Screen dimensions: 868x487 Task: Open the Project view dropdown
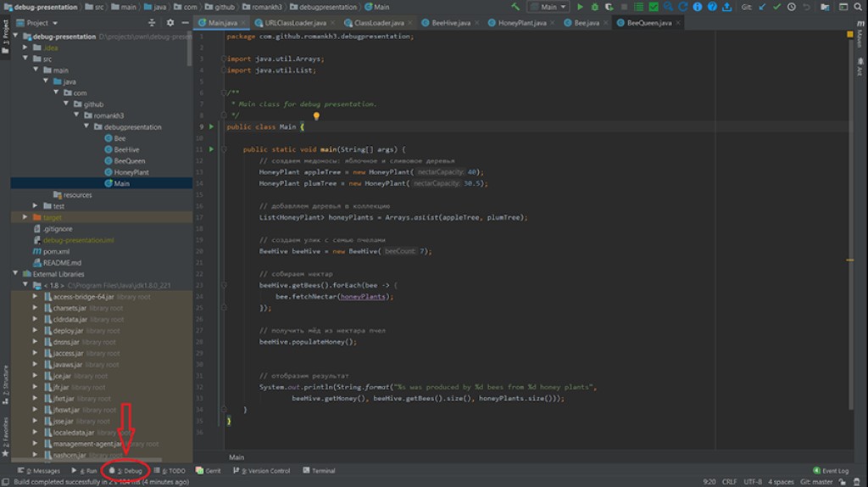click(x=37, y=23)
